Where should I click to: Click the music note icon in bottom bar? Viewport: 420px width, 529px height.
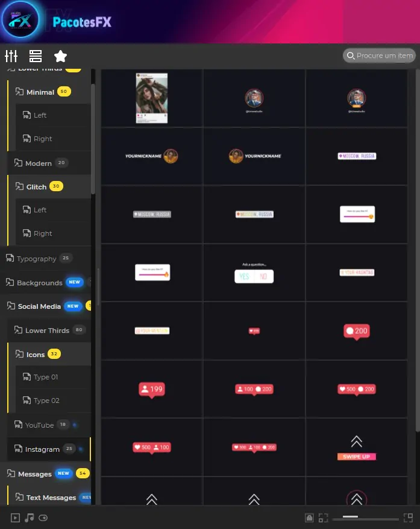click(29, 518)
